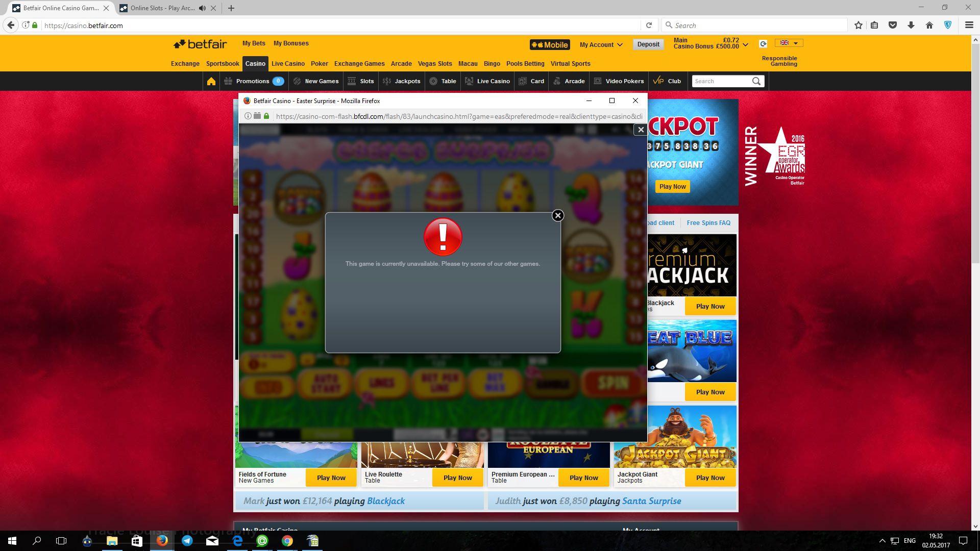Play Now for Great Blue
Screen dimensions: 980x551
pos(710,392)
